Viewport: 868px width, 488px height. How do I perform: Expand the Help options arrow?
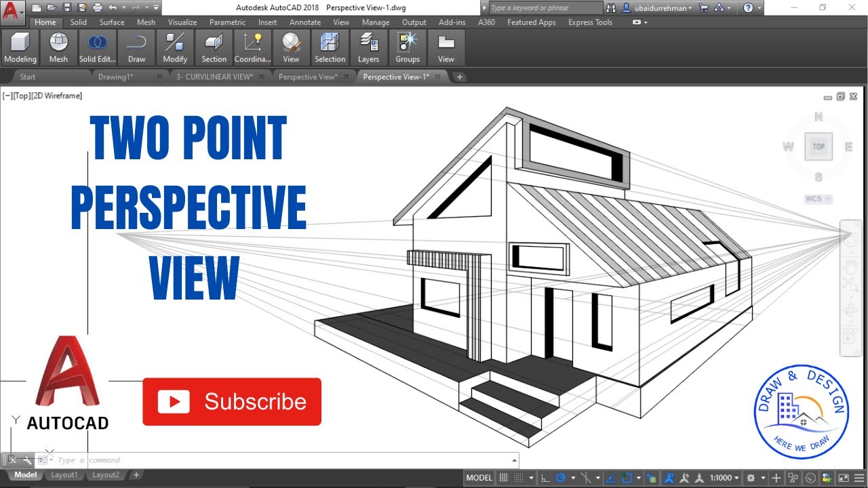(x=759, y=8)
